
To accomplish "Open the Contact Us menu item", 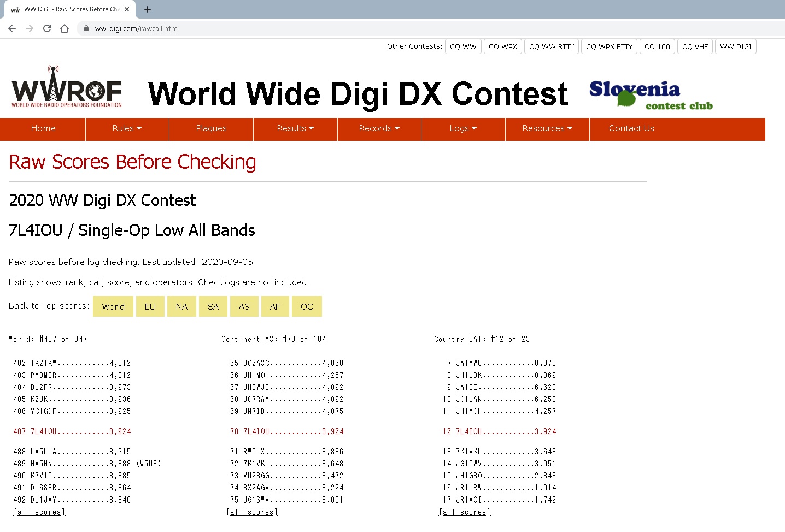I will pos(631,129).
